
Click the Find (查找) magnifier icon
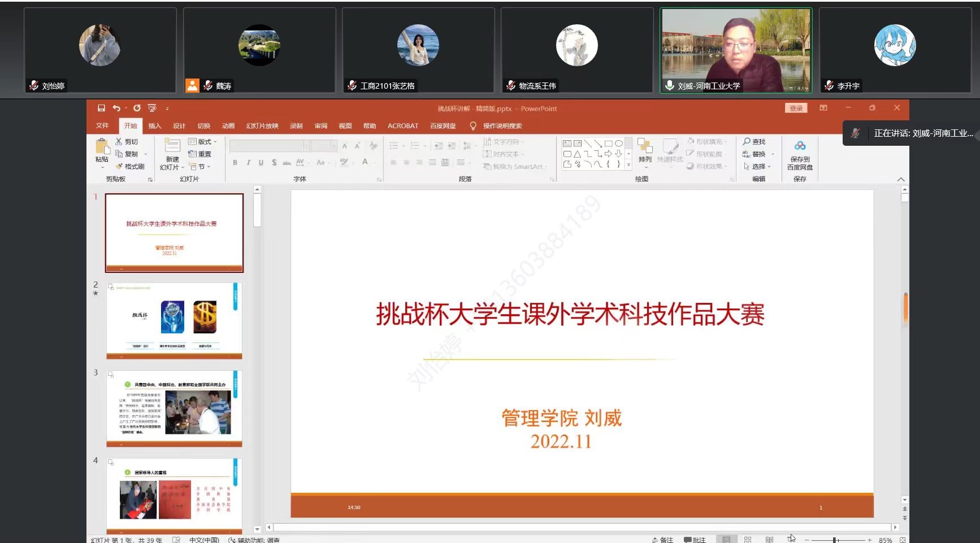click(747, 142)
